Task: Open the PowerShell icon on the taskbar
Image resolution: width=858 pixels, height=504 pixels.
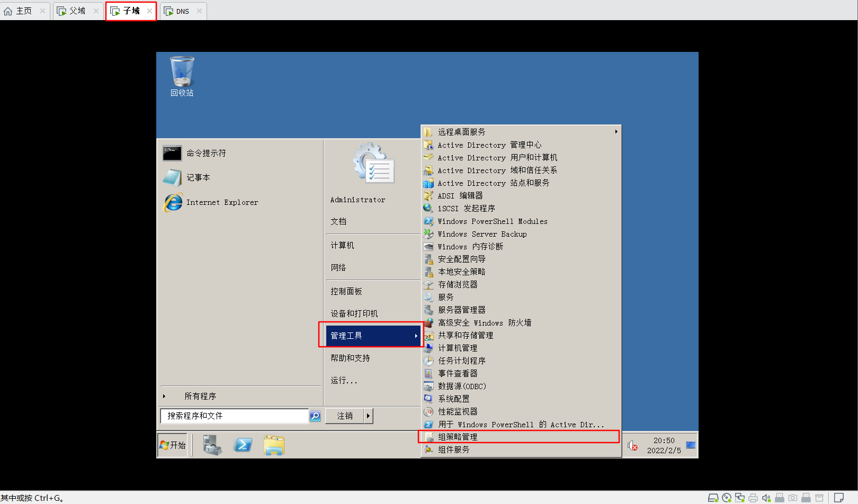Action: point(243,445)
